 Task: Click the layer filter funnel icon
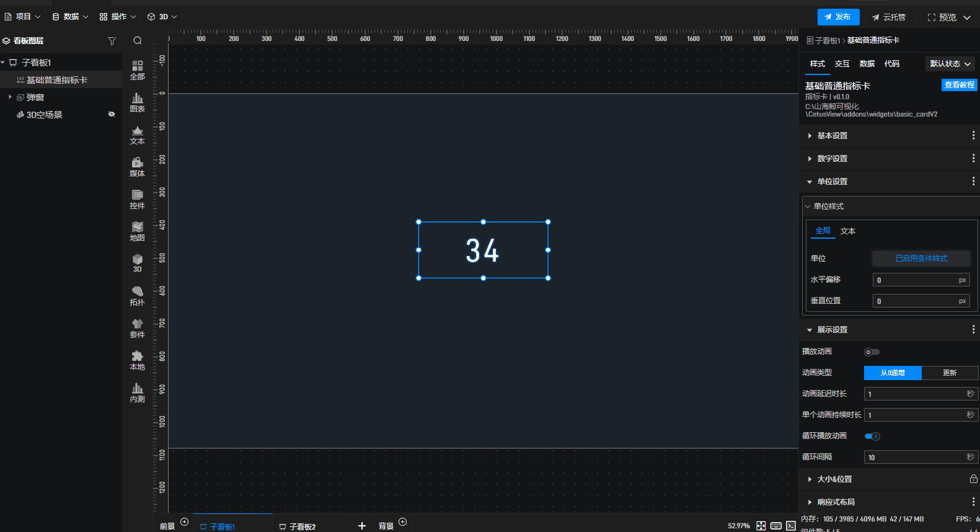pos(112,41)
